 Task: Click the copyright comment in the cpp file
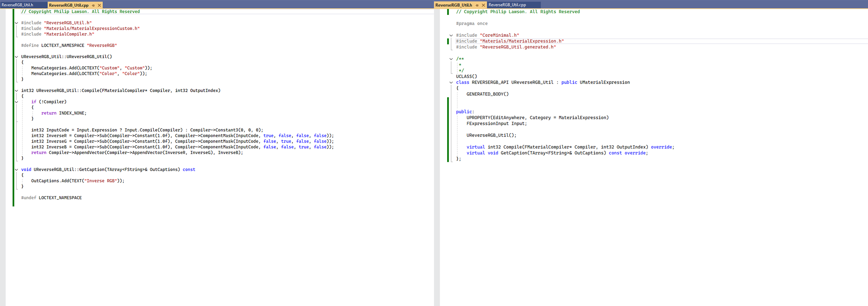point(81,11)
